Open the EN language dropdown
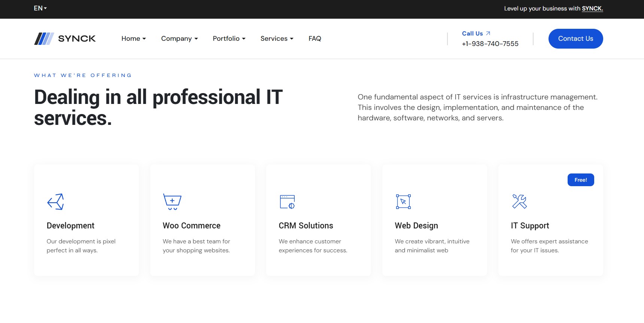The height and width of the screenshot is (323, 644). coord(40,8)
